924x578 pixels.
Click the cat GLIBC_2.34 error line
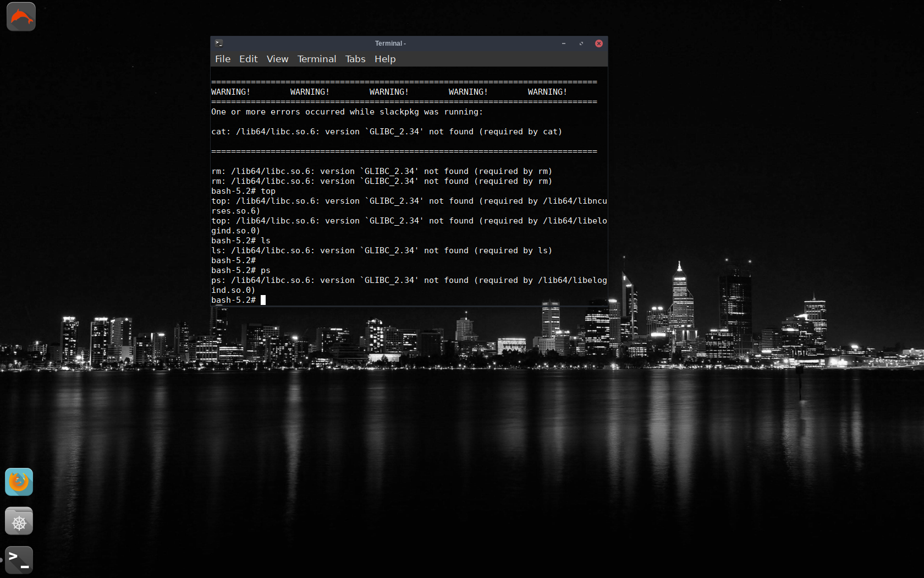387,132
